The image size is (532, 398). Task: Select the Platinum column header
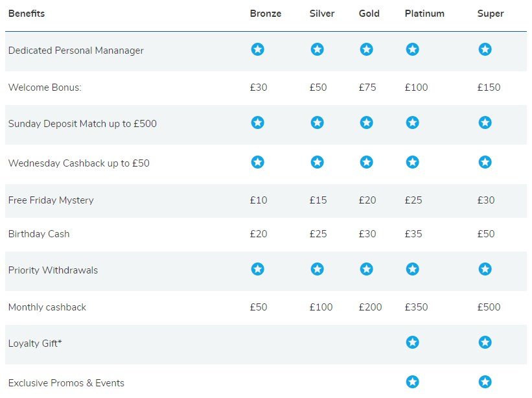424,14
